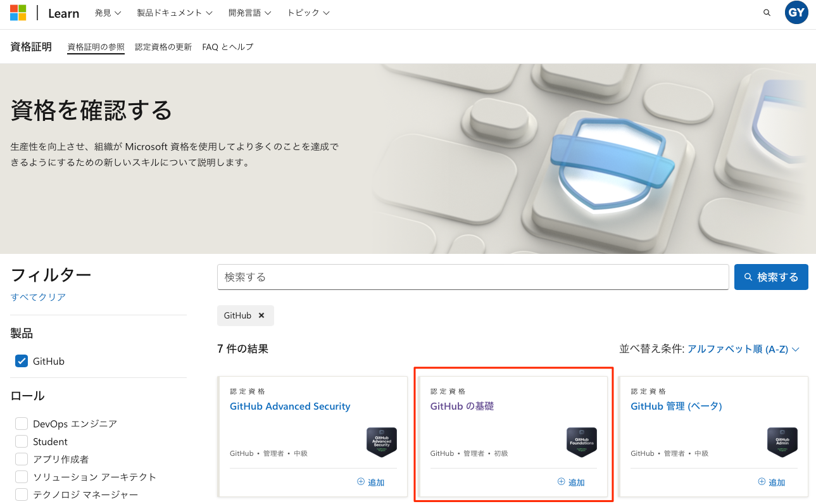The width and height of the screenshot is (816, 504).
Task: Click すべてクリア to clear filters
Action: pos(38,297)
